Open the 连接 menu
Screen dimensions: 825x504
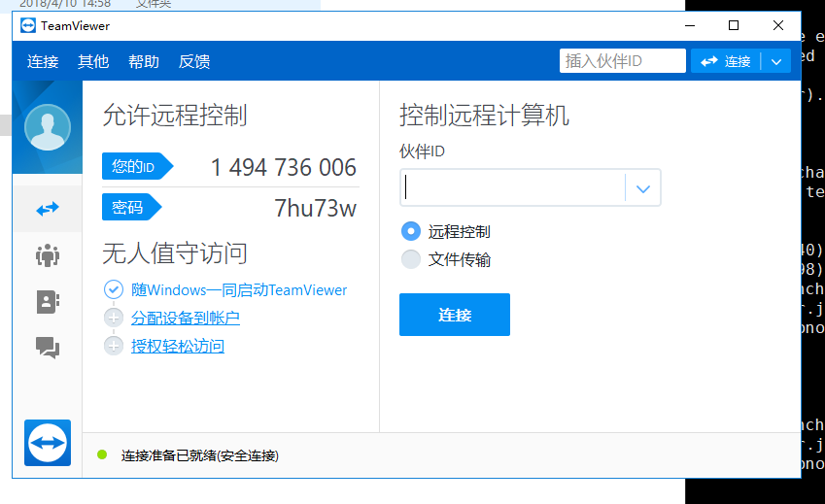coord(43,61)
